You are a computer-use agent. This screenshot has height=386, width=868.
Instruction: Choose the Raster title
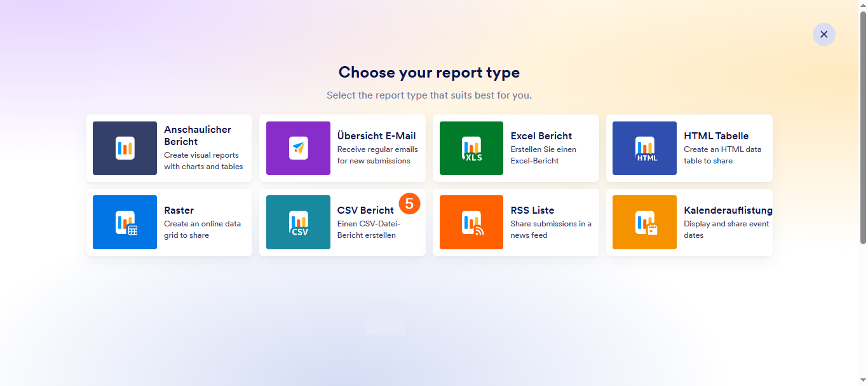(x=179, y=210)
